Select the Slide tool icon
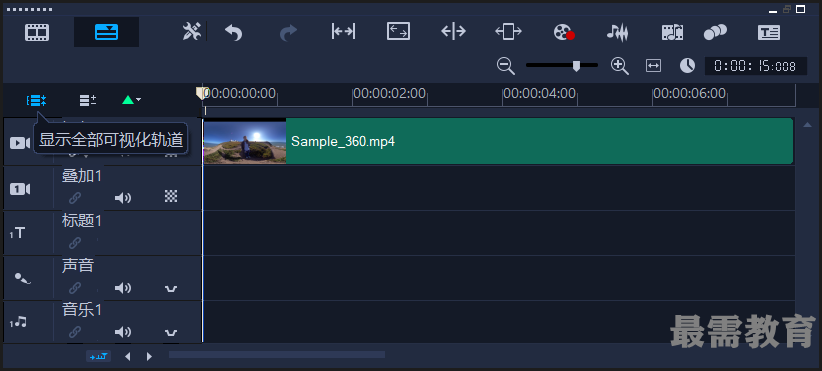Screen dimensions: 822x371 (509, 32)
